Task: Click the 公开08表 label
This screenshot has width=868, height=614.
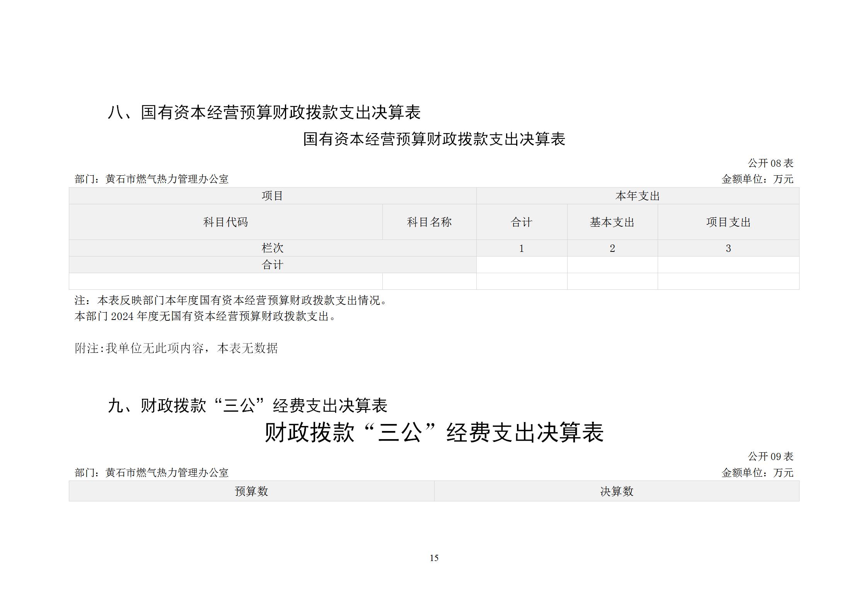Action: pos(770,163)
